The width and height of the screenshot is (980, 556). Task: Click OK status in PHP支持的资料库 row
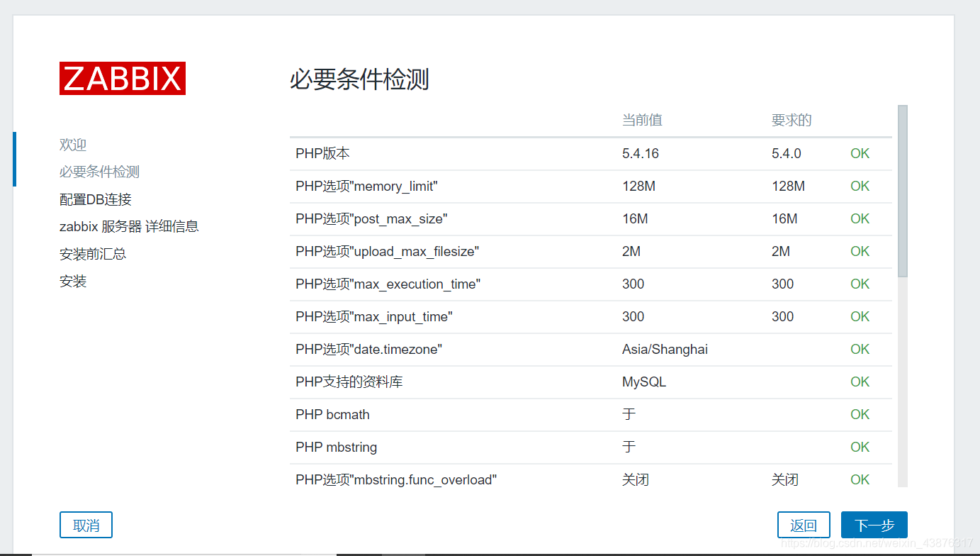click(860, 382)
